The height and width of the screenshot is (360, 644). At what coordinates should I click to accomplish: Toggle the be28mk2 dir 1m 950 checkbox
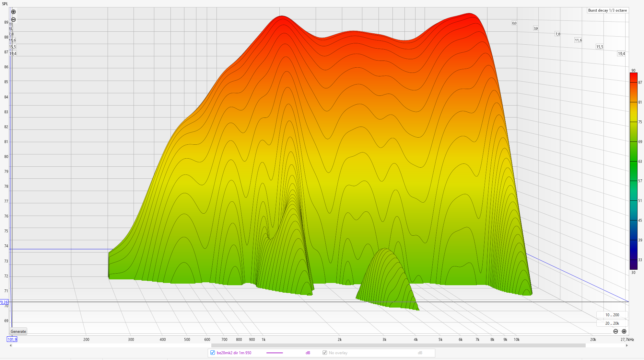(213, 353)
